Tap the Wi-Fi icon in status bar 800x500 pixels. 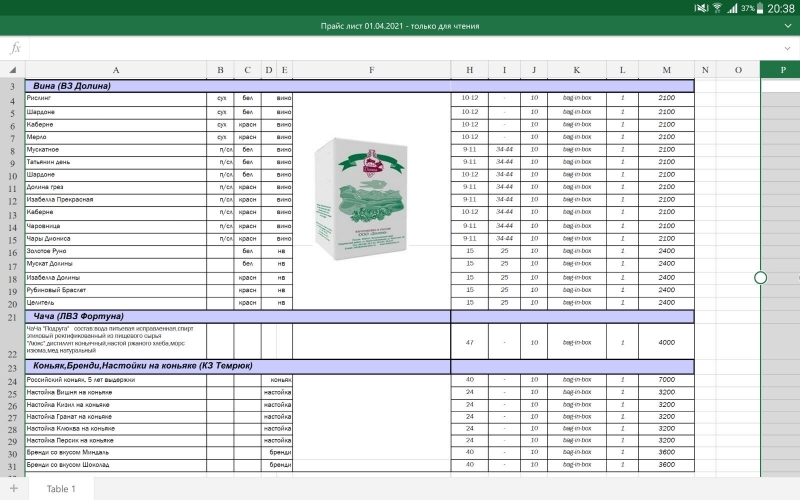(717, 8)
